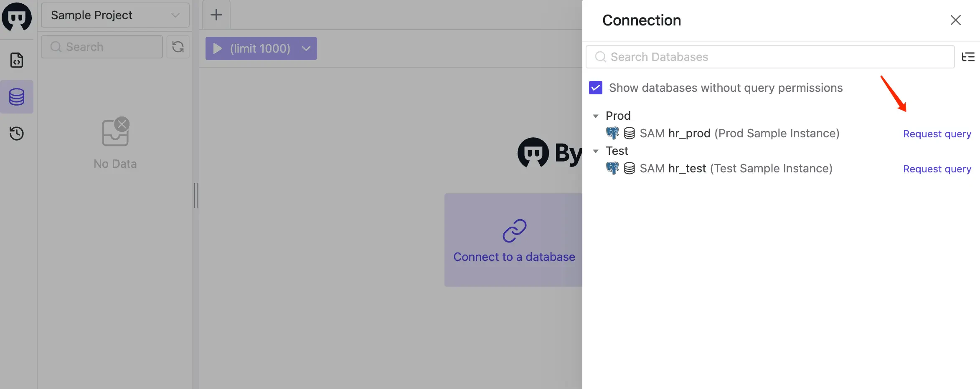This screenshot has width=980, height=389.
Task: Collapse the Prod environment group
Action: 595,116
